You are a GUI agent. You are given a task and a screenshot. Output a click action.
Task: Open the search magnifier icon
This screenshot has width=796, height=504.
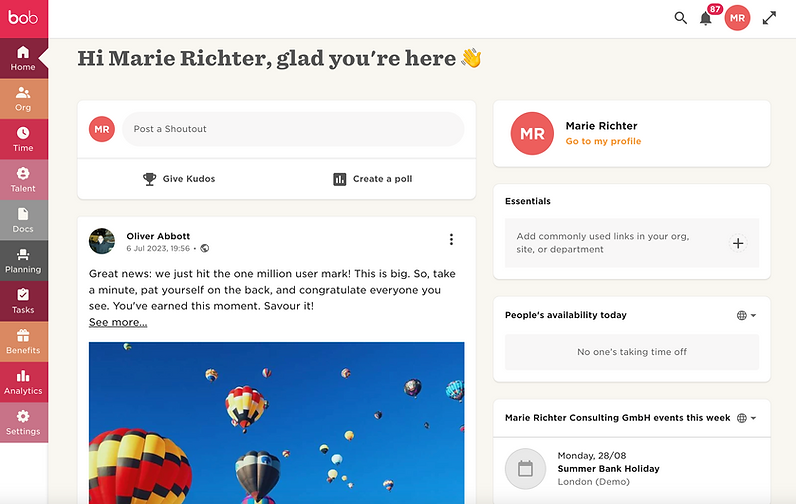point(680,18)
